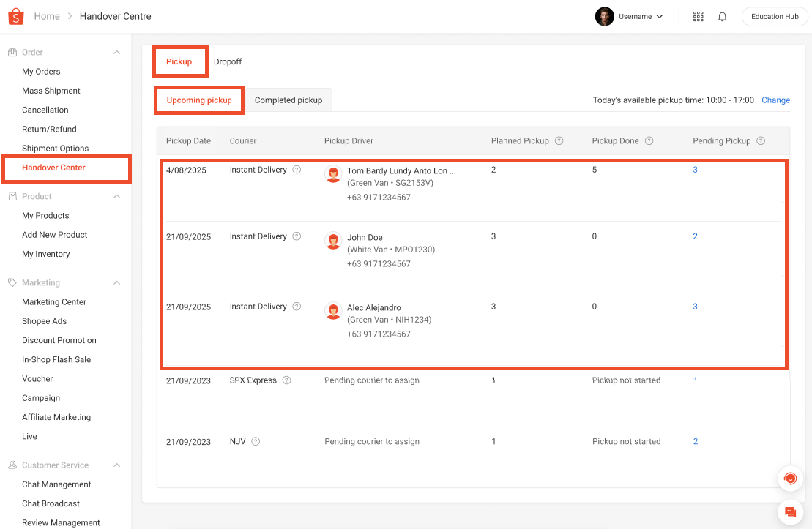This screenshot has width=812, height=529.
Task: Click the Pickup Done help icon
Action: pyautogui.click(x=649, y=140)
